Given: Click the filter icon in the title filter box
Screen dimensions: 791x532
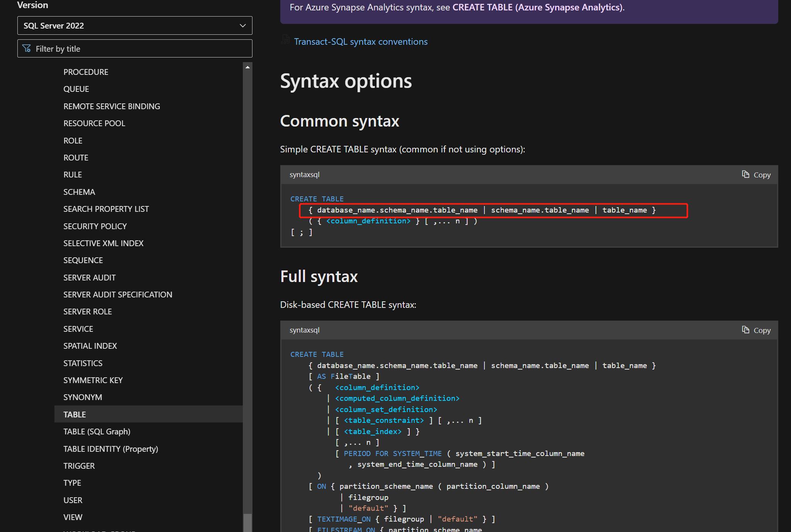Looking at the screenshot, I should tap(27, 49).
